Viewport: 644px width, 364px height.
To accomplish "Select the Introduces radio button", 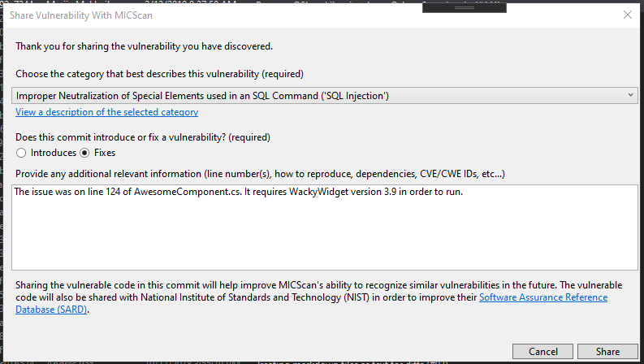I will pyautogui.click(x=21, y=153).
